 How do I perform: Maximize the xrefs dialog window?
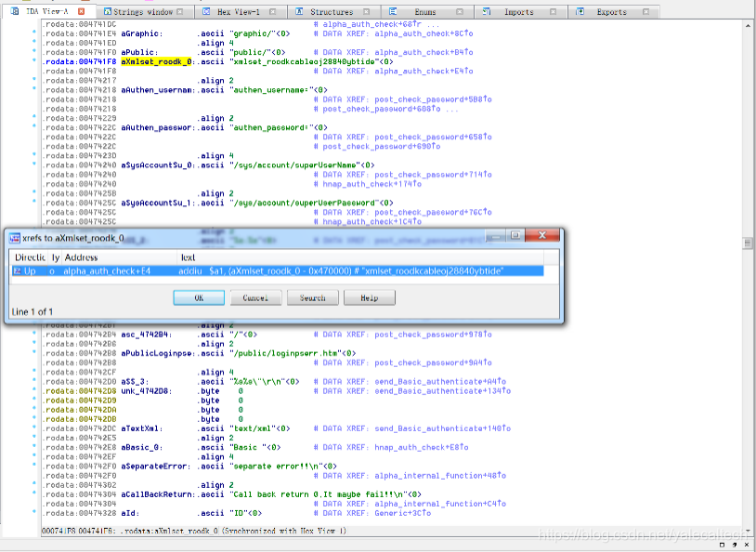515,235
